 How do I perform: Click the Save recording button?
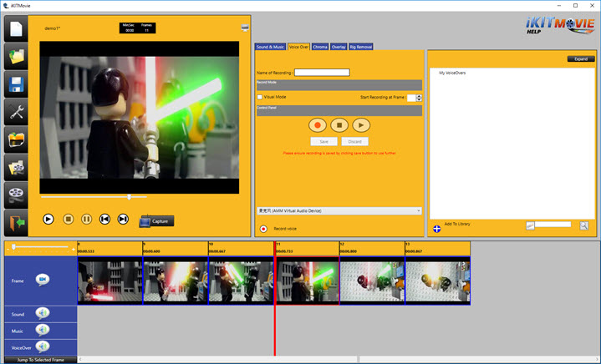click(323, 142)
